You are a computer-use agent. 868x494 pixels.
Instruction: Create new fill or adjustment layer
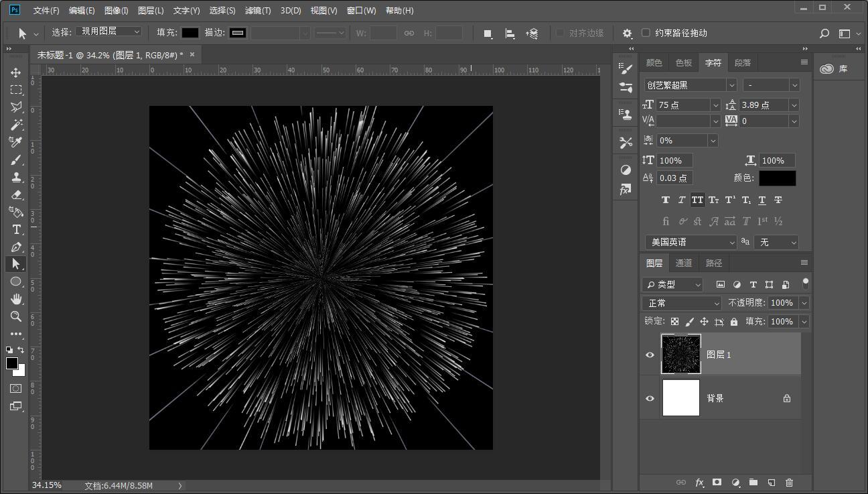pyautogui.click(x=735, y=482)
